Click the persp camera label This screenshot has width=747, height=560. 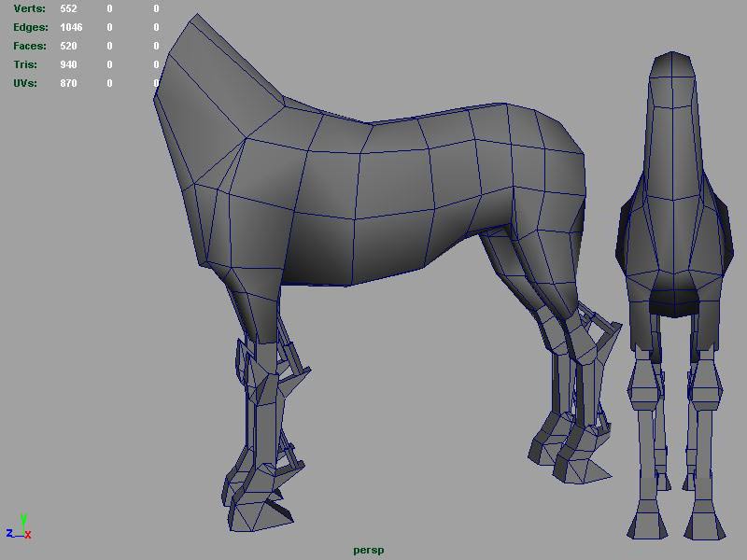[368, 551]
